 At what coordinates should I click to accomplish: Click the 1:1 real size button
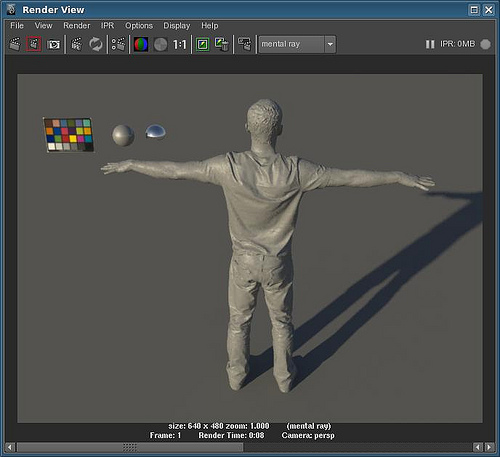tap(179, 44)
